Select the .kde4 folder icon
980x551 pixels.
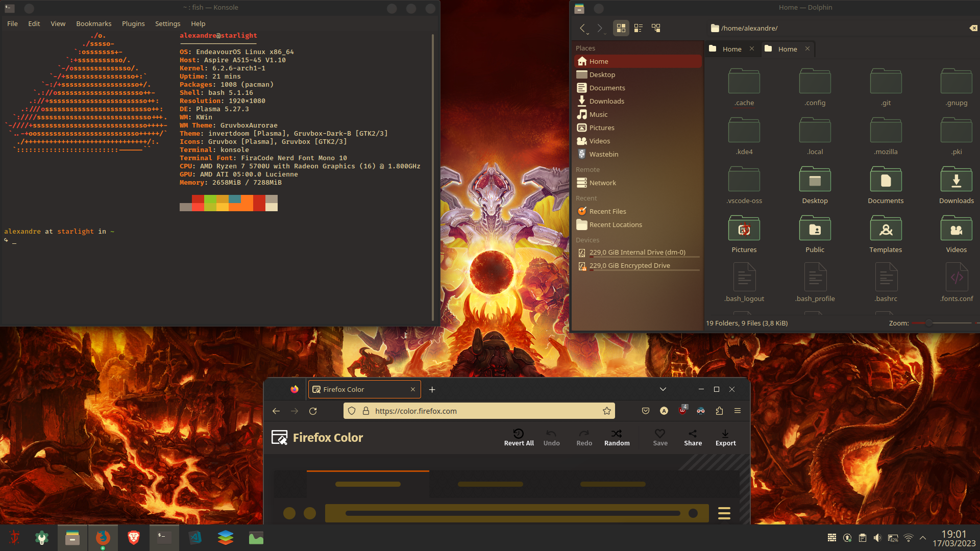(x=744, y=130)
